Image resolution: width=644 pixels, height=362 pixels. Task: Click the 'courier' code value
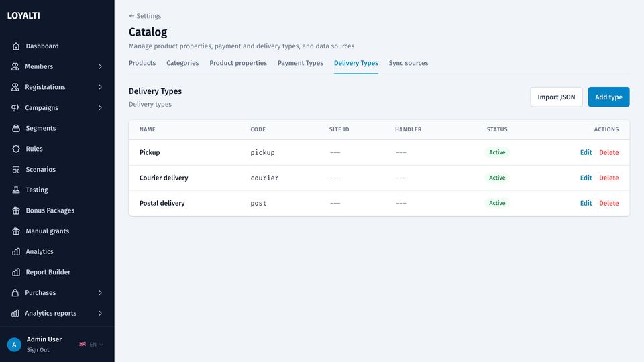(x=264, y=178)
